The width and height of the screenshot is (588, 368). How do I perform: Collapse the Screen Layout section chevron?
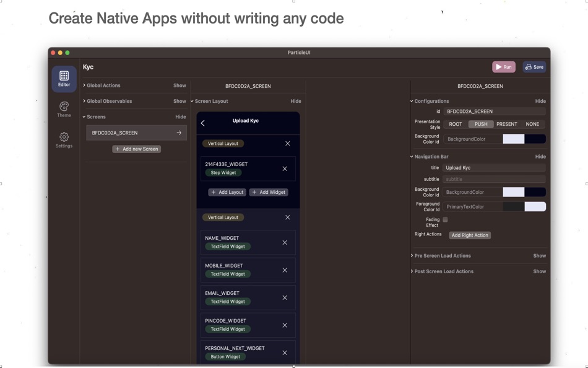[192, 101]
